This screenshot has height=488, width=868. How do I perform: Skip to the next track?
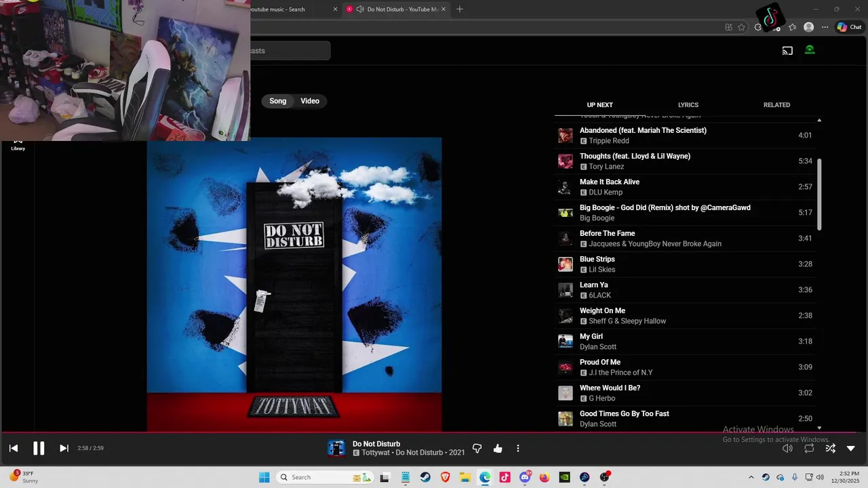pyautogui.click(x=64, y=448)
